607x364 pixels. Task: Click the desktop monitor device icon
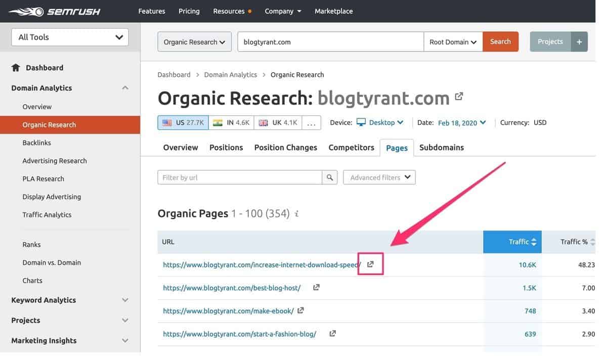(x=361, y=122)
